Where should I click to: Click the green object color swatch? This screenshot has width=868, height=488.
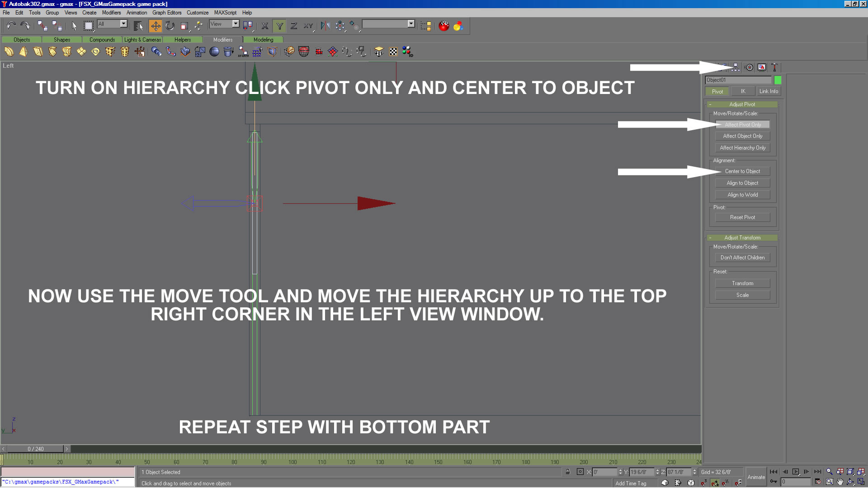click(778, 80)
